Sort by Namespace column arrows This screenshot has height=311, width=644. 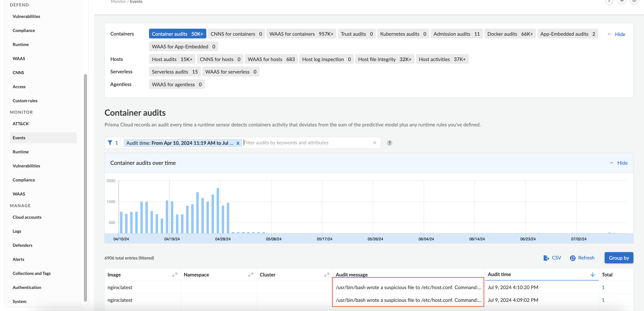(250, 275)
